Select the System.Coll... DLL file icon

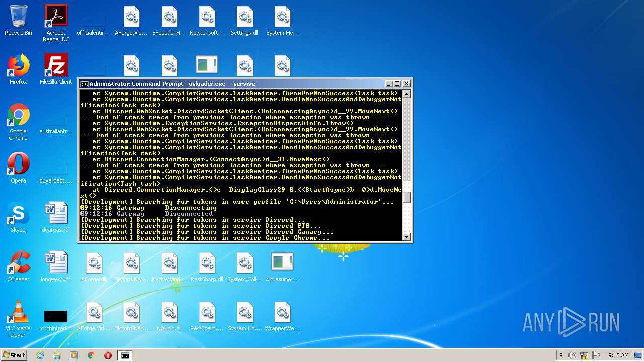point(245,267)
